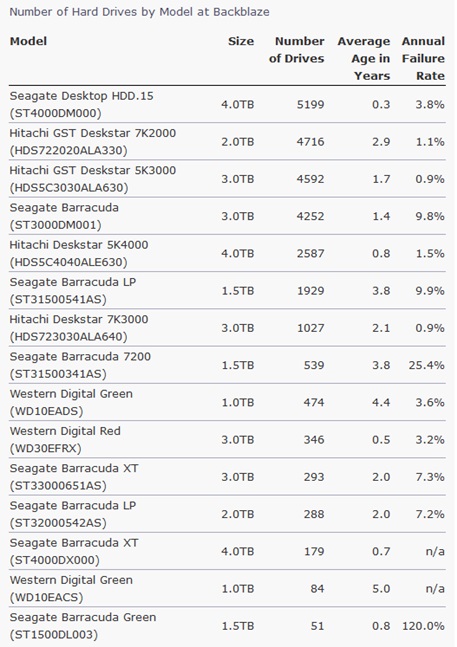Click the table title about Backblaze

(139, 12)
